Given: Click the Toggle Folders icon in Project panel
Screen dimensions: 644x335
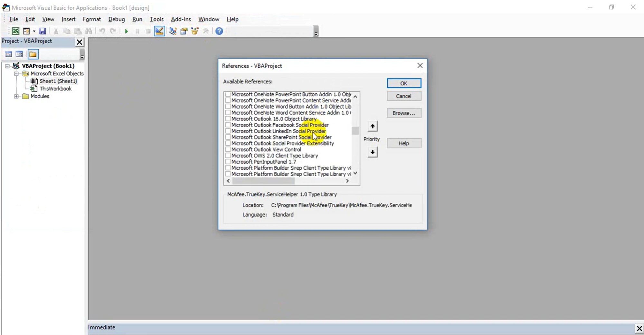Looking at the screenshot, I should coord(33,54).
